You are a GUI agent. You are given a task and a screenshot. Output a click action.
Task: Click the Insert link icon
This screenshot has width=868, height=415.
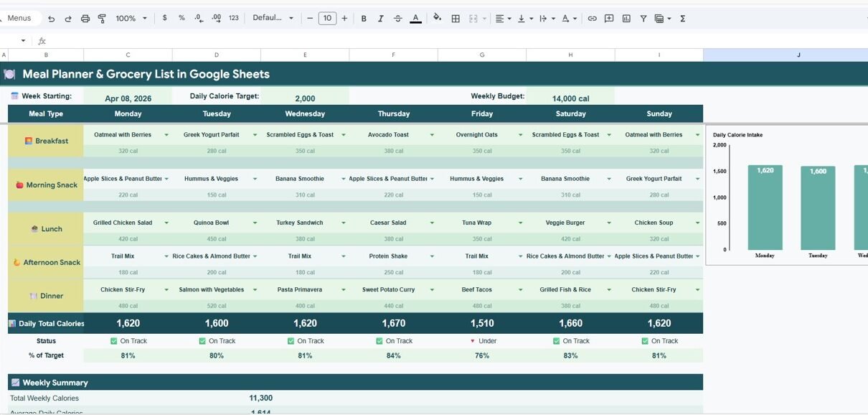tap(592, 19)
